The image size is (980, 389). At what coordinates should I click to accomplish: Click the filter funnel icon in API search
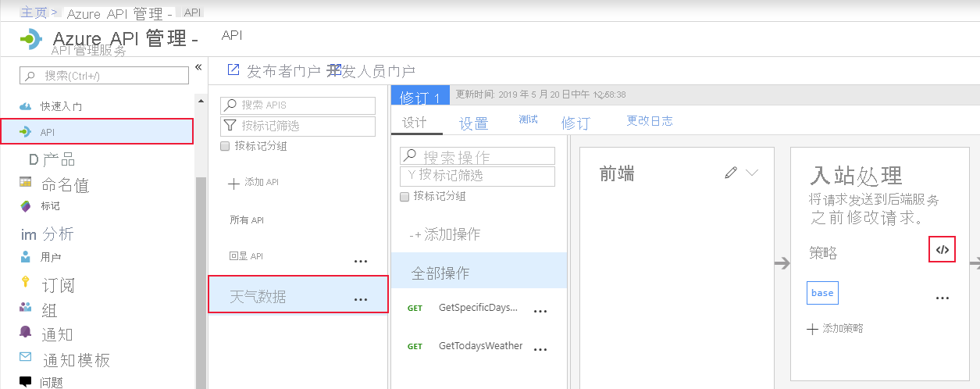pyautogui.click(x=230, y=125)
